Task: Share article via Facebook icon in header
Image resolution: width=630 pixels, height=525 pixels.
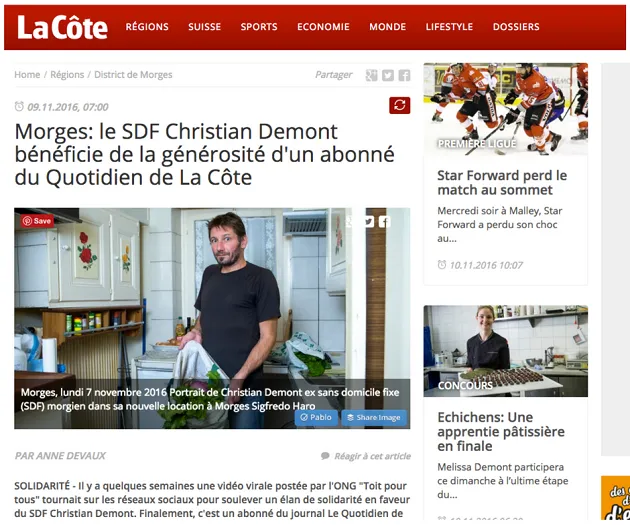Action: 404,75
